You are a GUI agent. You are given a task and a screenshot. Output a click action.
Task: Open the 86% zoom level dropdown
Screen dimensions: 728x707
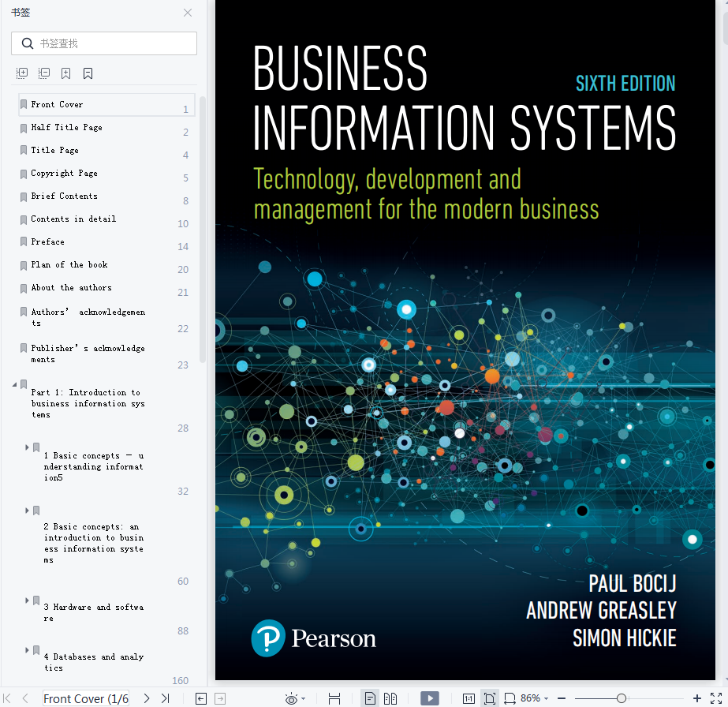tap(535, 698)
